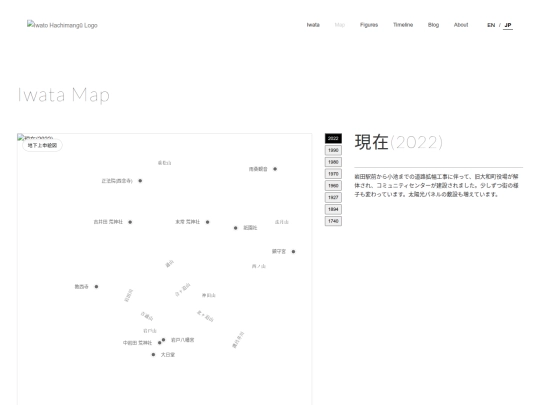Switch language to EN

point(491,25)
